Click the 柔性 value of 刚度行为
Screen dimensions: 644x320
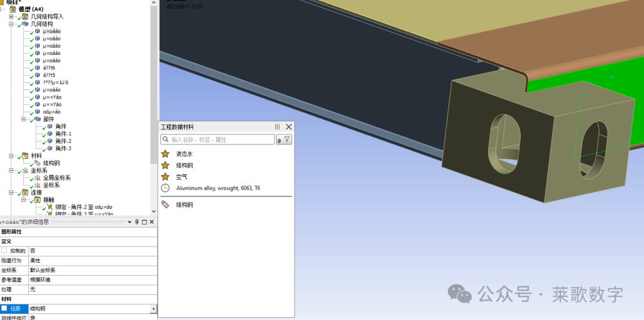(x=93, y=260)
